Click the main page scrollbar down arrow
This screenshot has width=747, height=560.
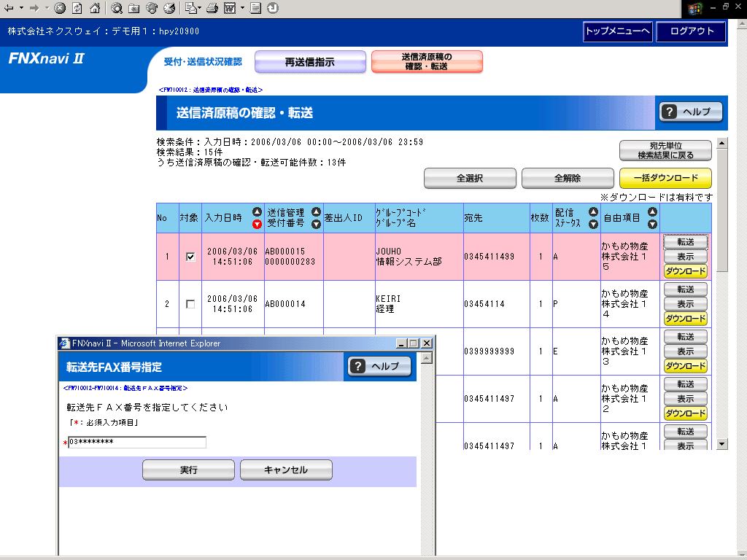click(722, 443)
